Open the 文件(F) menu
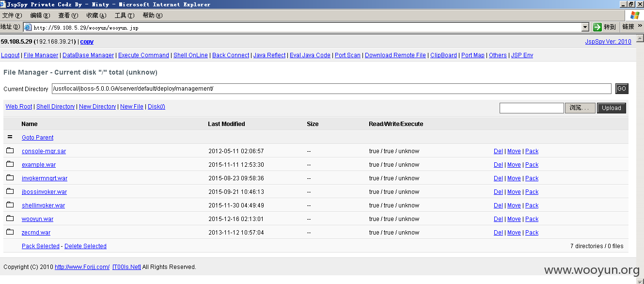This screenshot has height=284, width=644. [12, 16]
